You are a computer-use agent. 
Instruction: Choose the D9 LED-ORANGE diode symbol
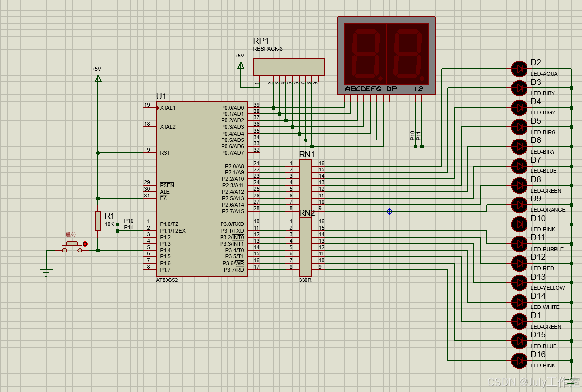(x=519, y=205)
